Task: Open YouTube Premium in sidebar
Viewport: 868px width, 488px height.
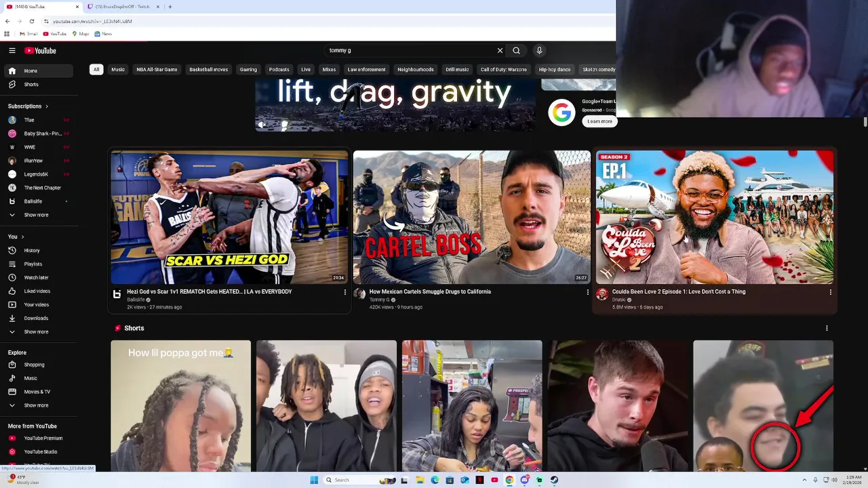Action: pos(38,439)
